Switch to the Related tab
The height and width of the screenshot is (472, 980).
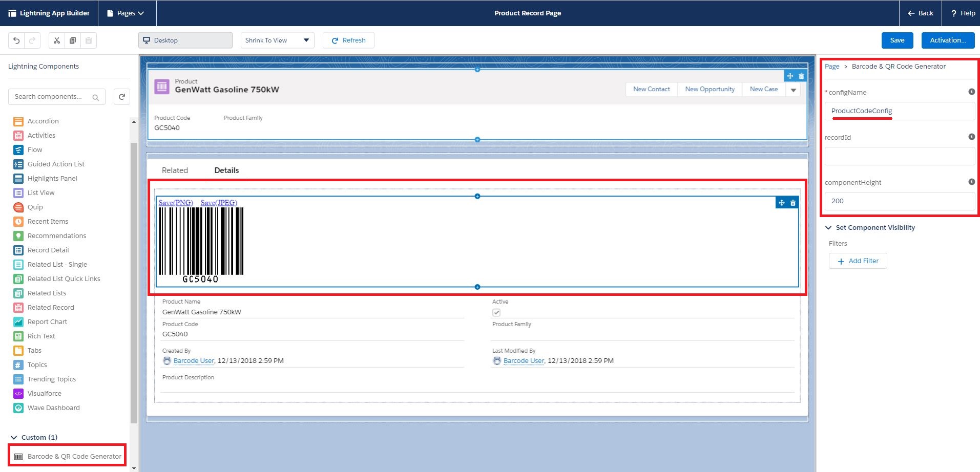(175, 170)
